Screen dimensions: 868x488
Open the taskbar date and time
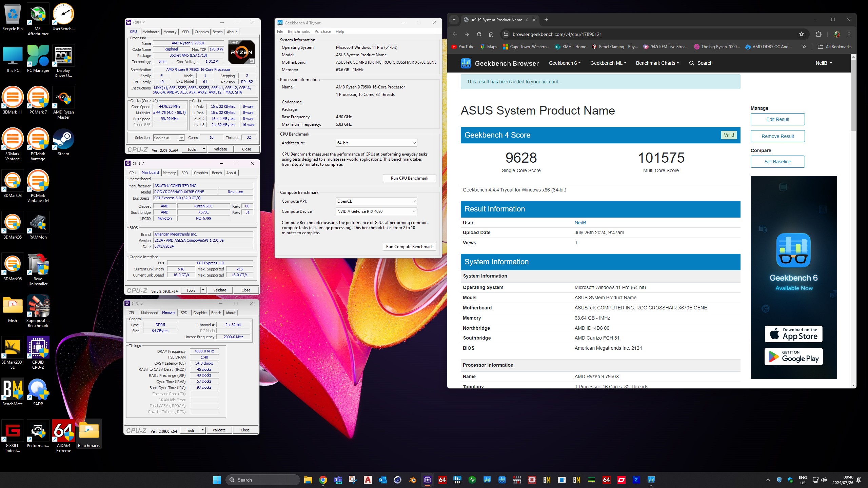(843, 480)
